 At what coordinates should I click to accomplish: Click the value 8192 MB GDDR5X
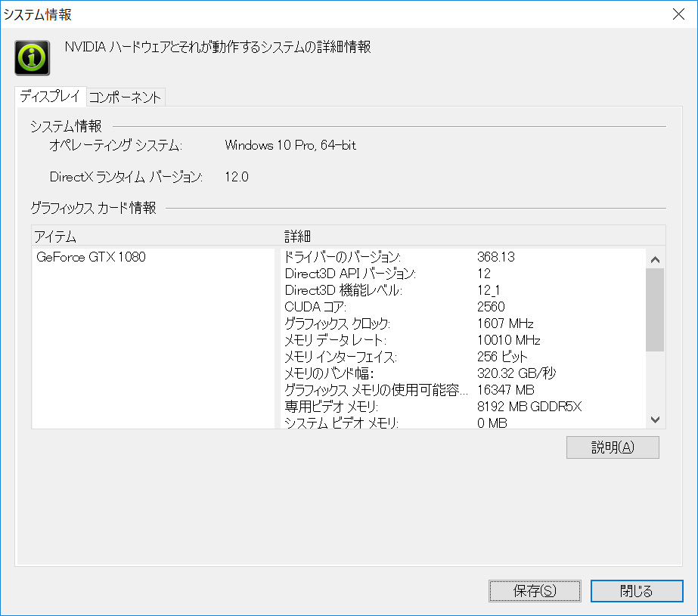529,407
